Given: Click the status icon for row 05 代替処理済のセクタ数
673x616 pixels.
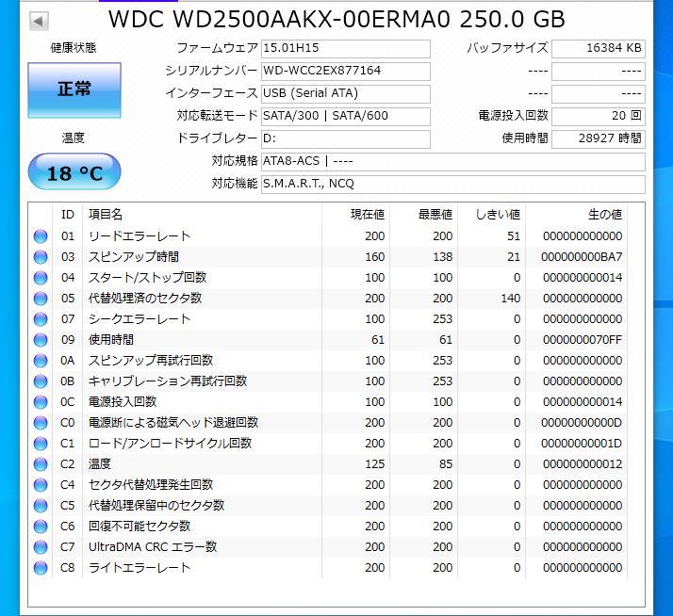Looking at the screenshot, I should tap(41, 299).
